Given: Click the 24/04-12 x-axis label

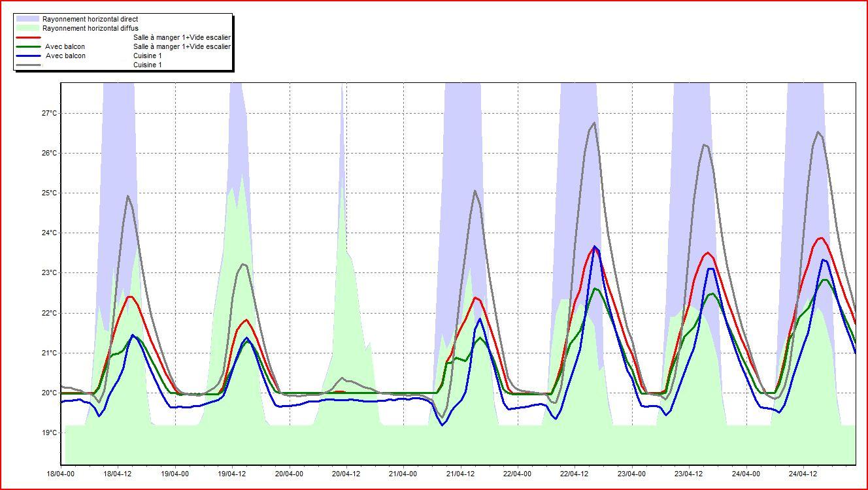Looking at the screenshot, I should 802,474.
